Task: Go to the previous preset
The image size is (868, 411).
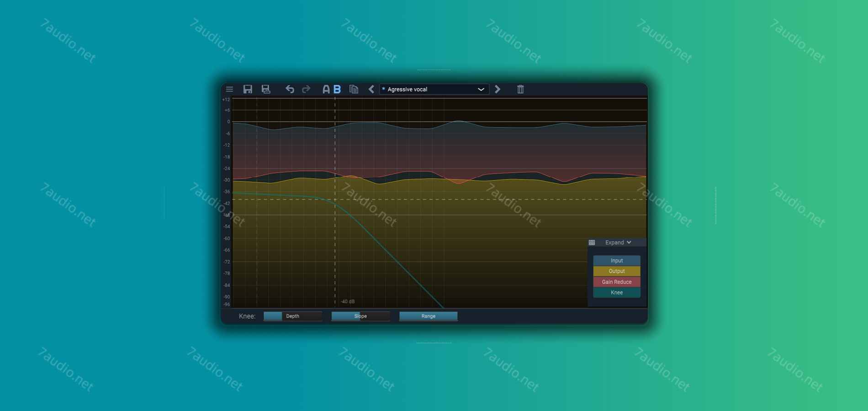Action: (x=371, y=89)
